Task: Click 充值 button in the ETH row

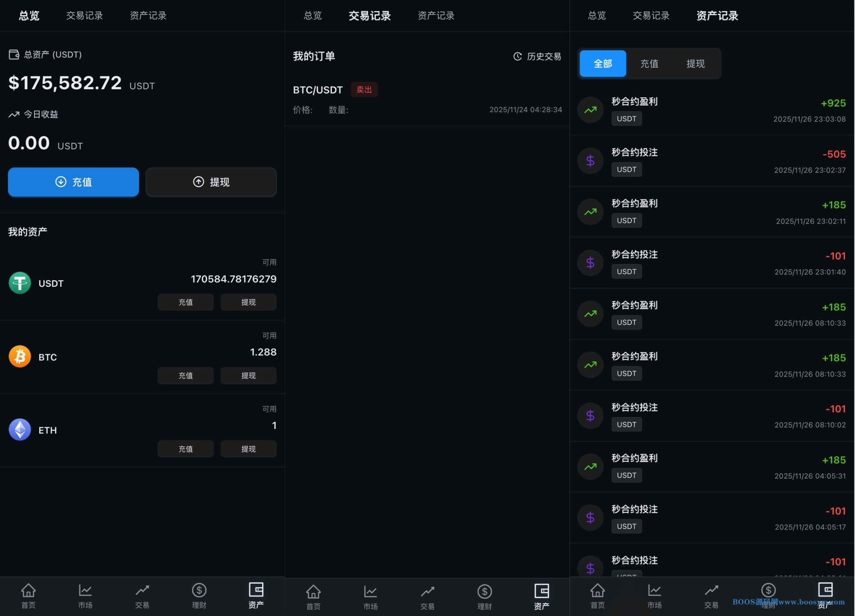Action: (185, 449)
